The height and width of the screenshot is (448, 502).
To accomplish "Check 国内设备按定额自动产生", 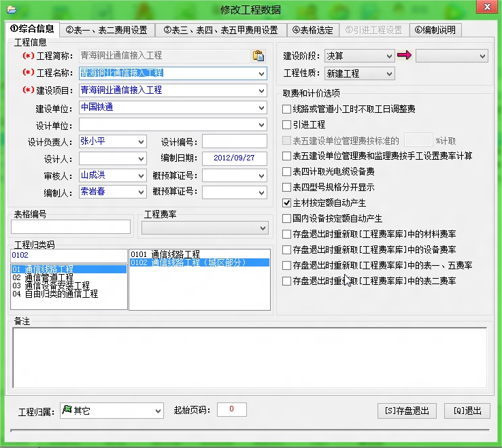I will pos(286,218).
